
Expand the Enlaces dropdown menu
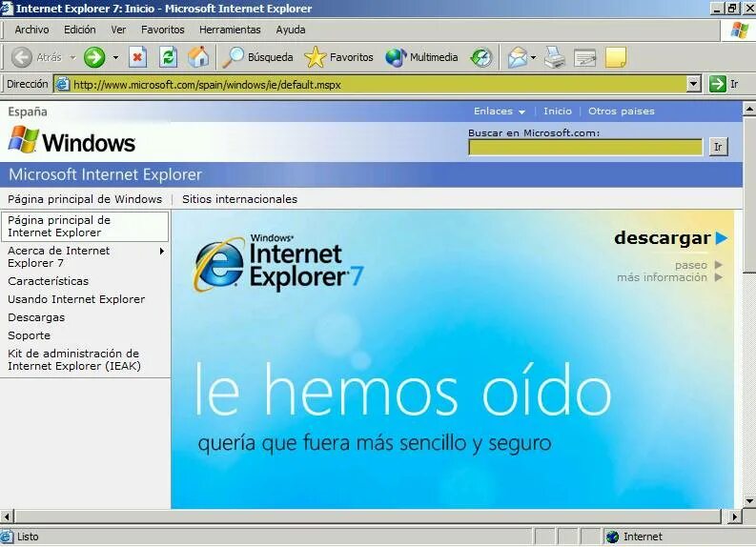500,111
